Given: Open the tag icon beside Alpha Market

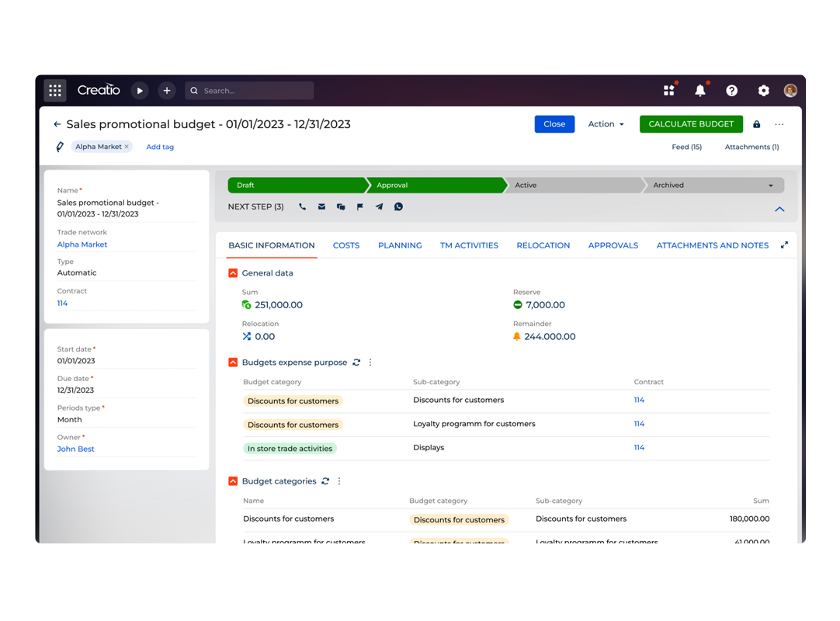Looking at the screenshot, I should [x=60, y=146].
